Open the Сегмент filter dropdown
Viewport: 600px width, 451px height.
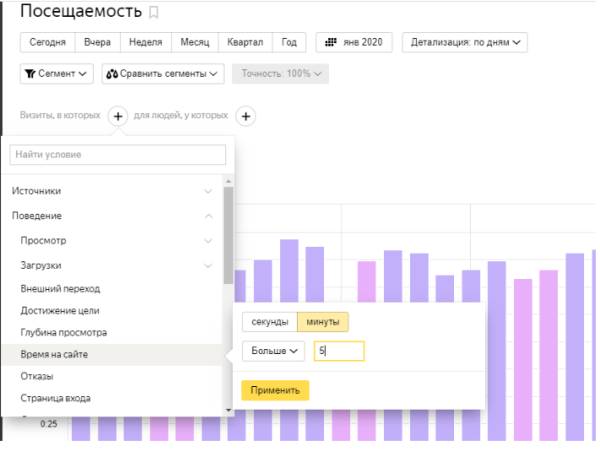[56, 73]
